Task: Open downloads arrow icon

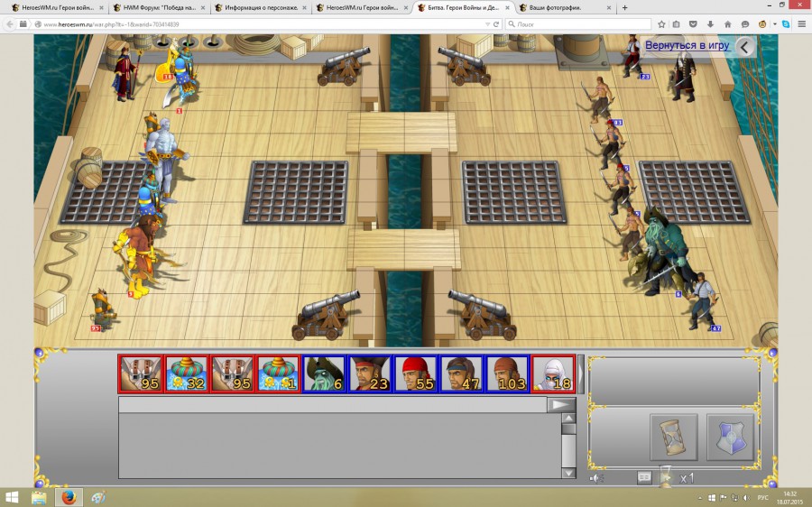Action: pos(711,24)
